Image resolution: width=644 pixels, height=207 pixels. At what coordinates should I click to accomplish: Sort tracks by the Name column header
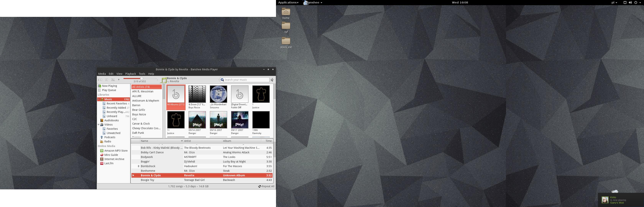[x=162, y=141]
